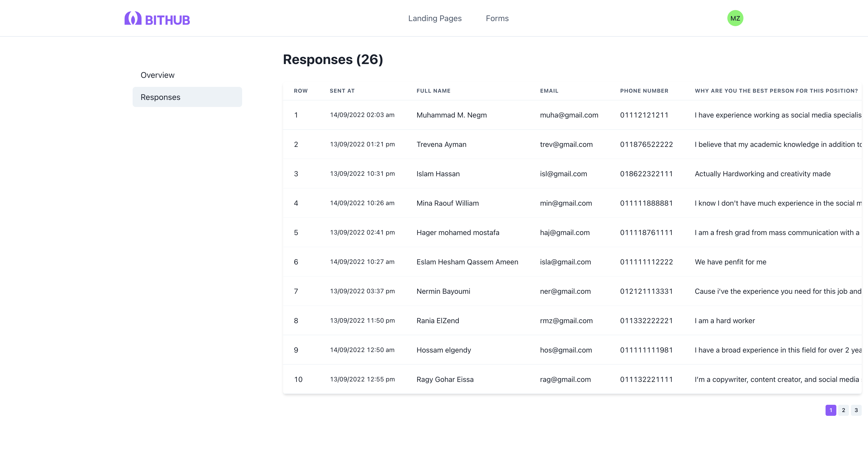Click the EMAIL column header

click(x=549, y=91)
